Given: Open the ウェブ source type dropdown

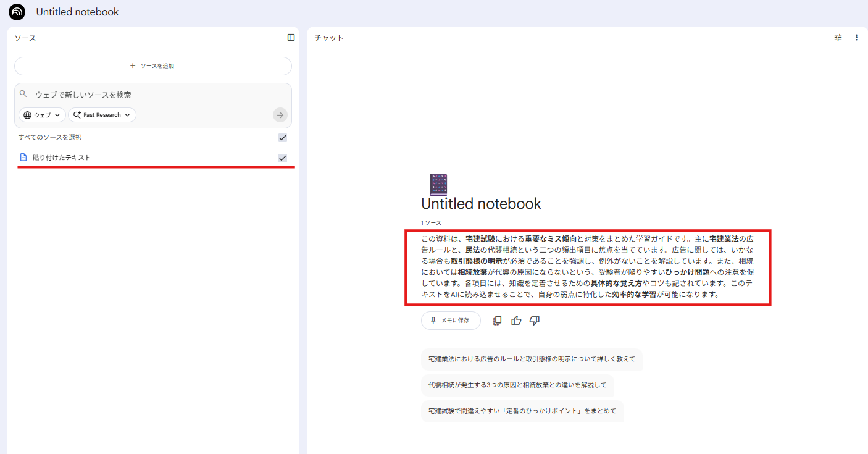Looking at the screenshot, I should coord(43,115).
